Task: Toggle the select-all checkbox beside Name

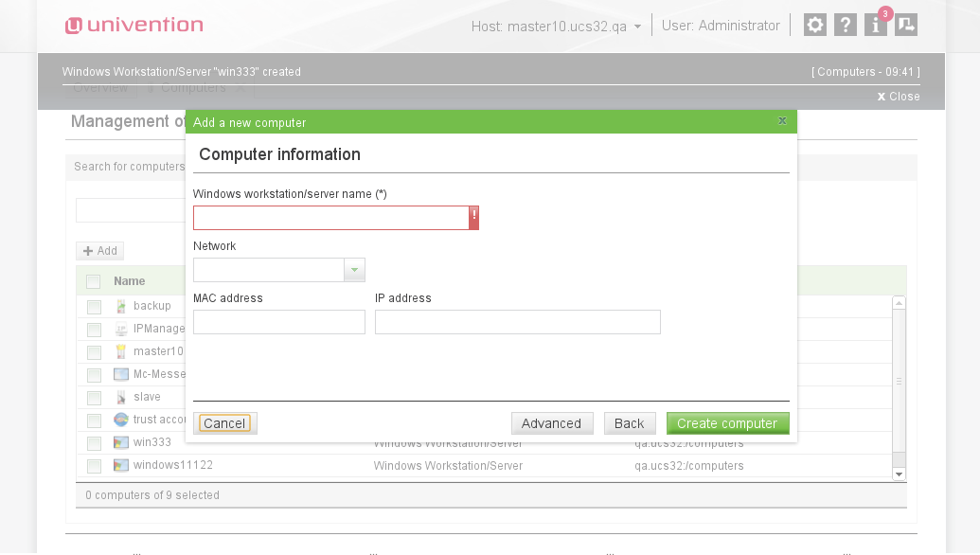Action: coord(93,281)
